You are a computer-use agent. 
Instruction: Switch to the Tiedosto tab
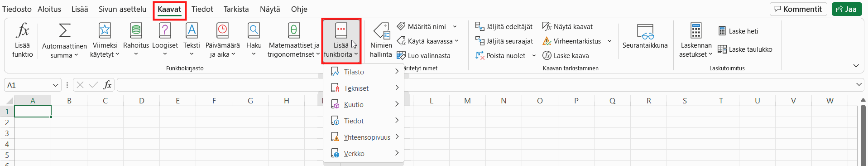tap(17, 9)
